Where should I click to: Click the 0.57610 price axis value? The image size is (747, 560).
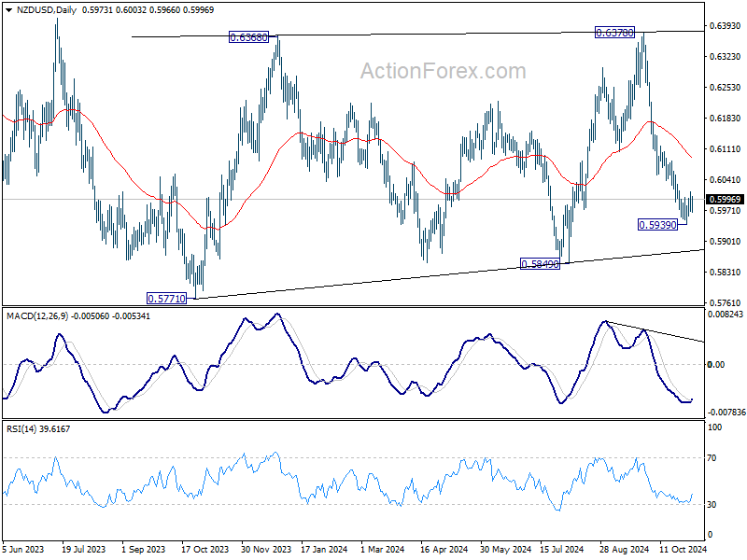726,302
